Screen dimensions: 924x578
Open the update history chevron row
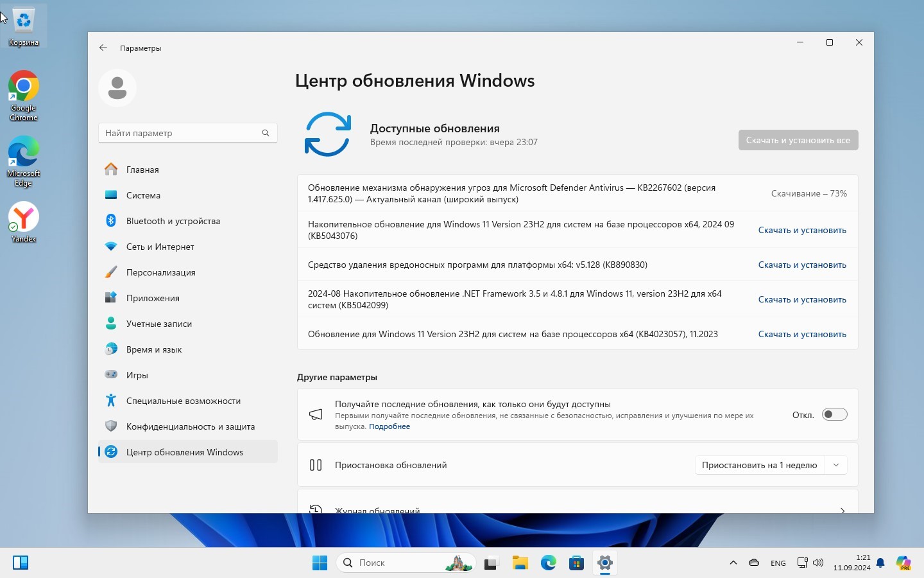(x=842, y=510)
